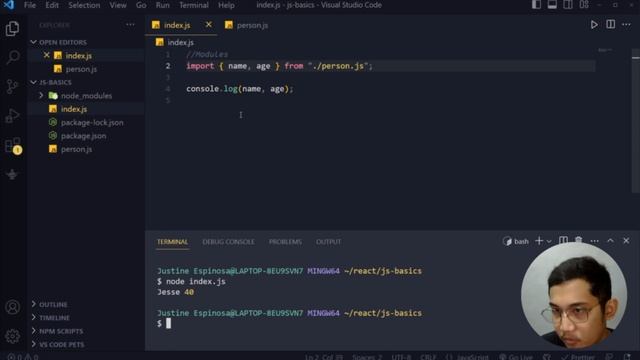Toggle primary side bar layout icon
Image resolution: width=640 pixels, height=360 pixels.
click(536, 5)
